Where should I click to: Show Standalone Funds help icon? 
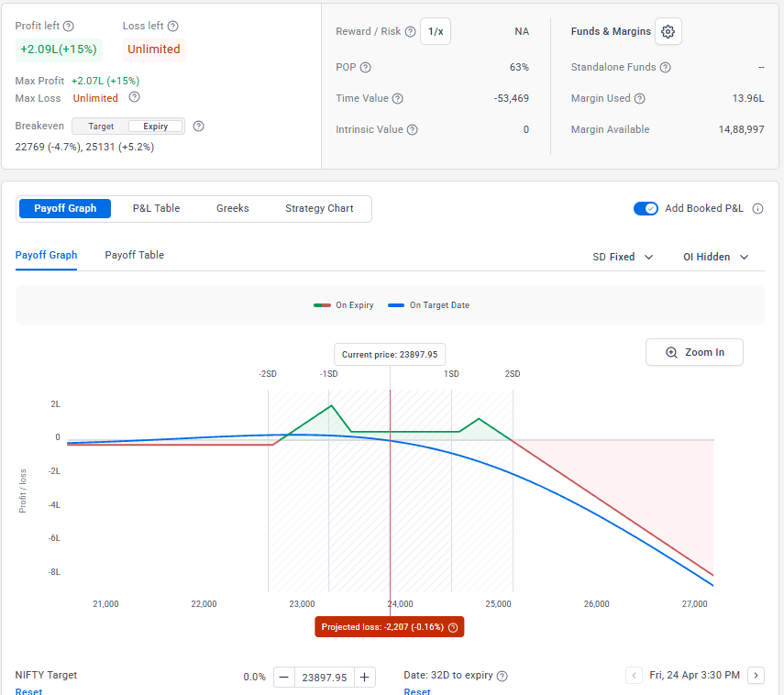pyautogui.click(x=665, y=68)
